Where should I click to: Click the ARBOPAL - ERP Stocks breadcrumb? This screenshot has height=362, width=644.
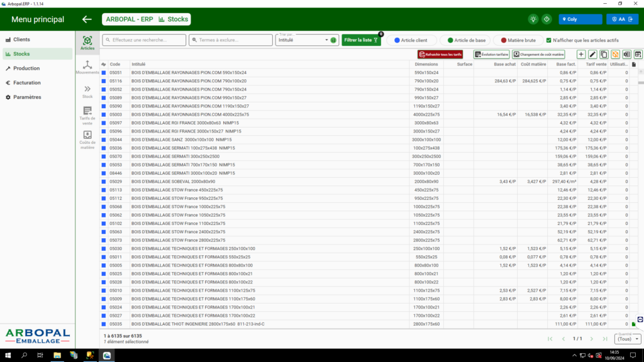coord(147,19)
